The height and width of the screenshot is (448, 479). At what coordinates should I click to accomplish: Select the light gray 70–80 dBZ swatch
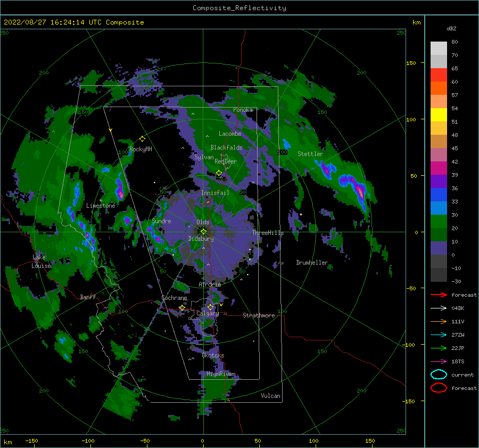(439, 48)
